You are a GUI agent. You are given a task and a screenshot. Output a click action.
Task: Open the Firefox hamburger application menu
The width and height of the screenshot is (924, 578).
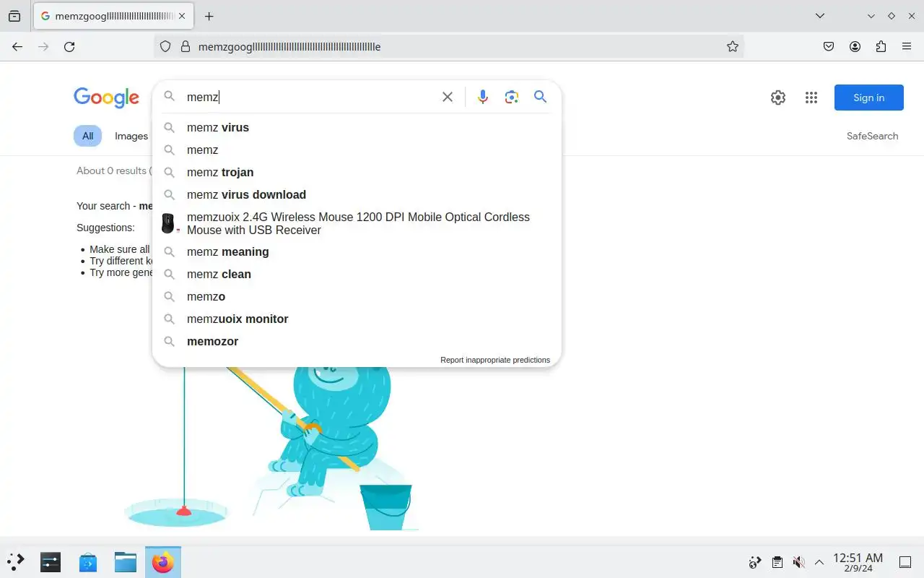click(907, 46)
